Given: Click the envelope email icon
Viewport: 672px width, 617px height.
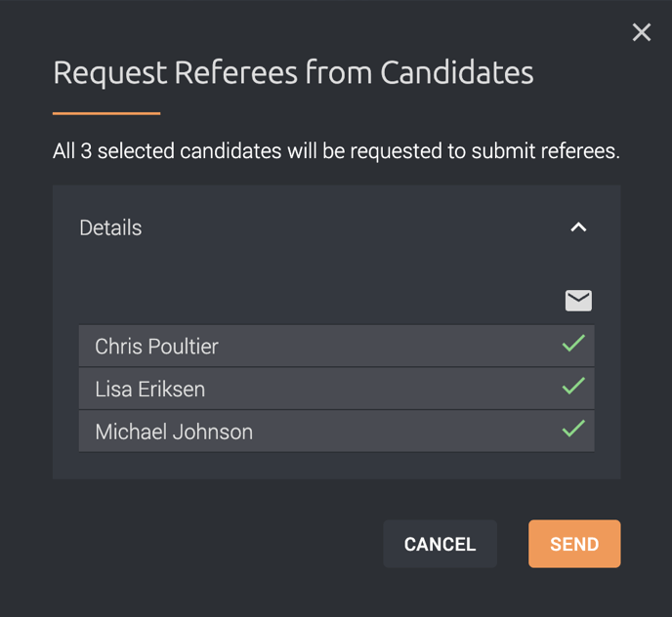Looking at the screenshot, I should point(578,301).
